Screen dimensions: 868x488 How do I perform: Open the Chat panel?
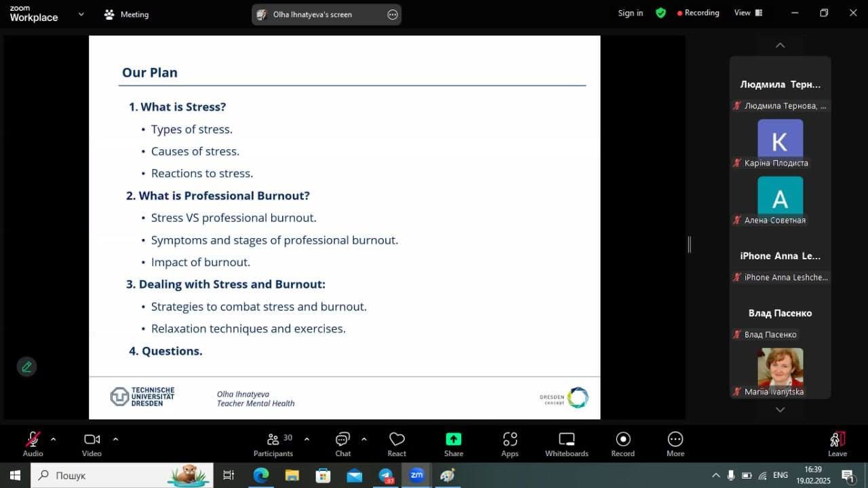(343, 444)
